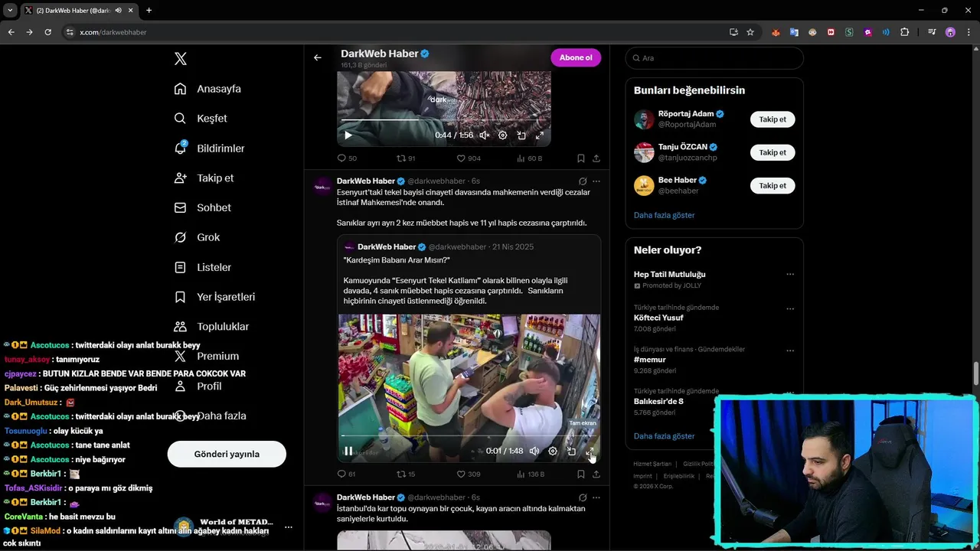Like the post with 904 likes
This screenshot has height=551, width=980.
point(469,158)
